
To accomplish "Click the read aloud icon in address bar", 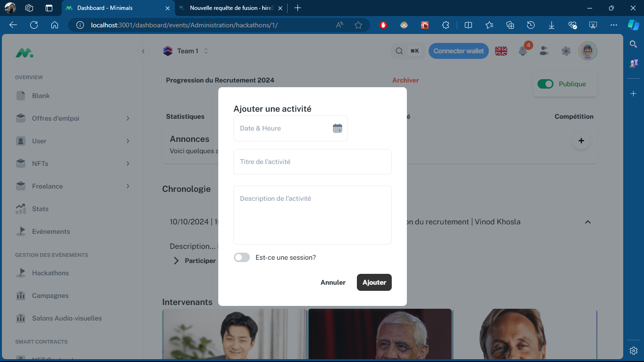I will point(339,25).
